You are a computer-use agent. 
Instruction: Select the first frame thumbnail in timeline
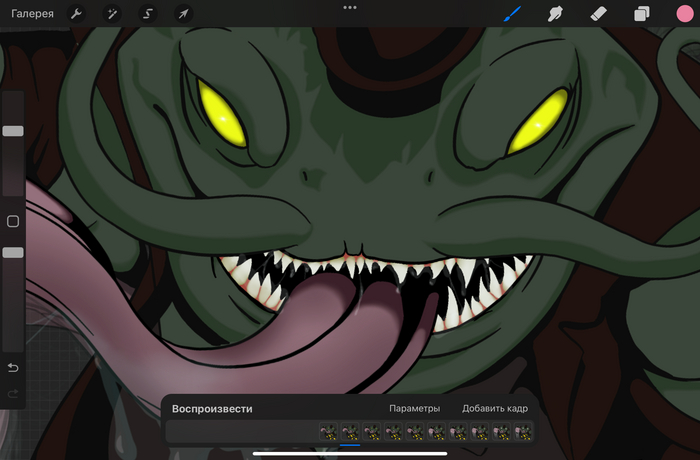click(328, 432)
